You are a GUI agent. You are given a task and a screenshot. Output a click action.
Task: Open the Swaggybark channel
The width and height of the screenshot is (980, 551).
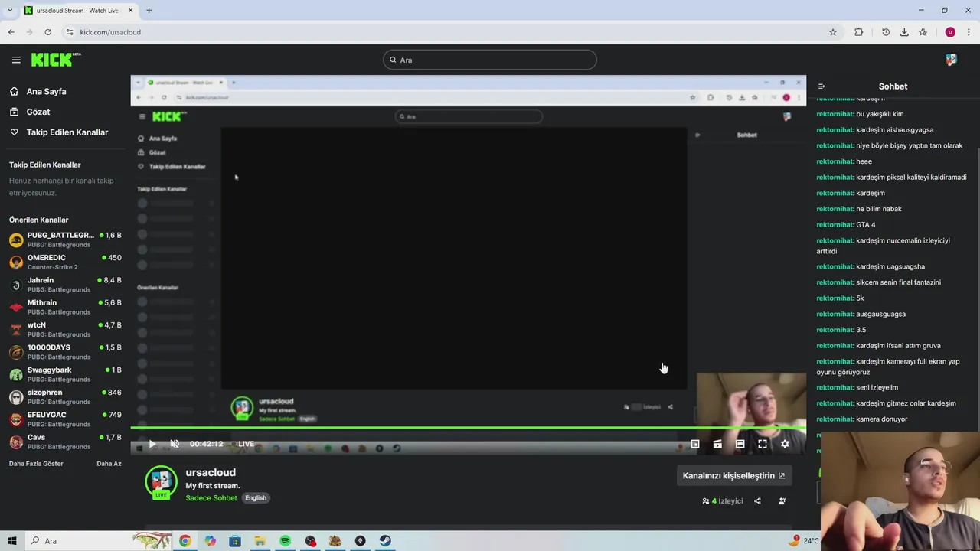(65, 374)
